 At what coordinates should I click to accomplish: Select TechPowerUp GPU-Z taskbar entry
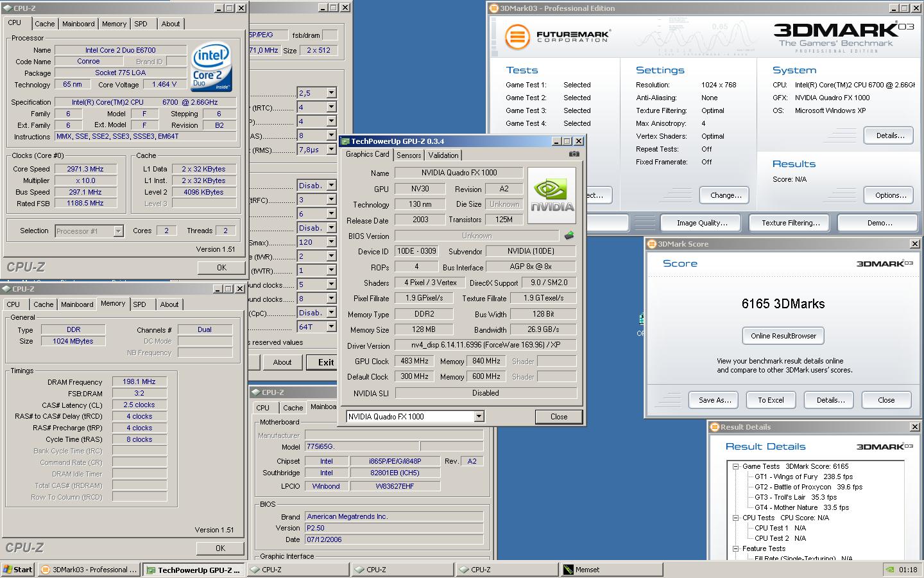[x=194, y=570]
